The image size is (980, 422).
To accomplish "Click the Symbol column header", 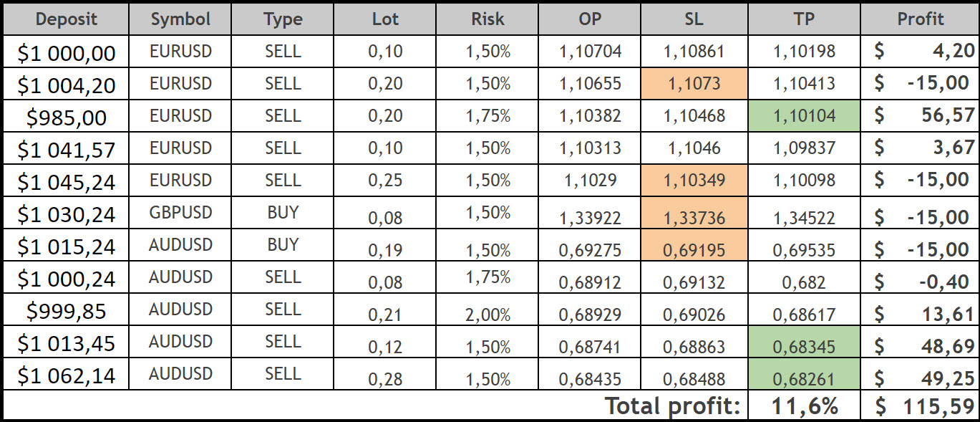I will [181, 19].
